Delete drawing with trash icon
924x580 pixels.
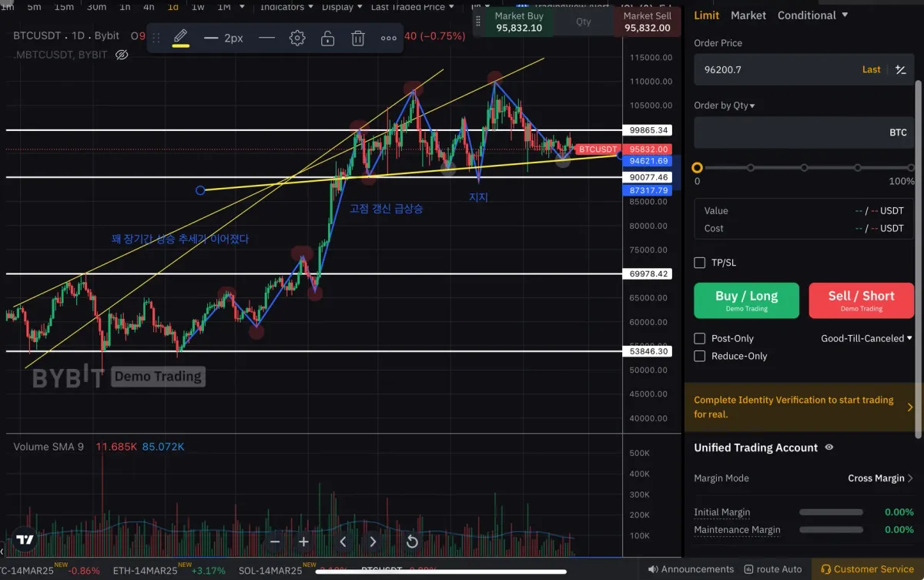point(358,38)
